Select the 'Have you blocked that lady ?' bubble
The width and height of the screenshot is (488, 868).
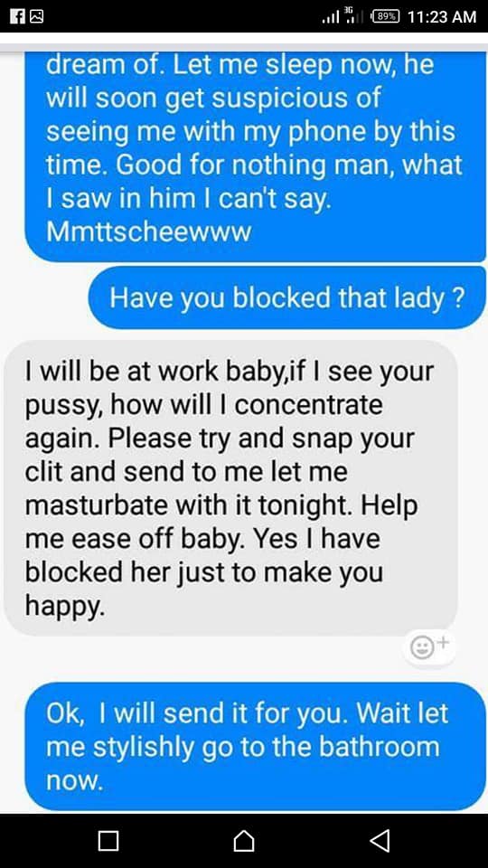(286, 297)
